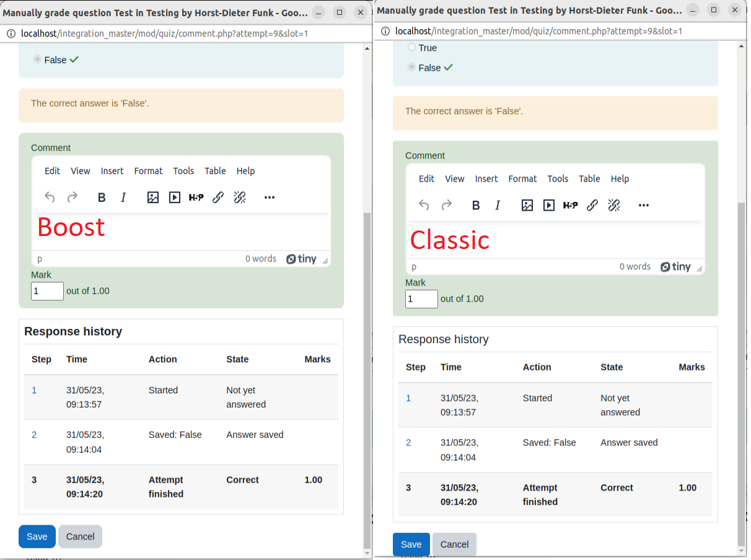Open Format menu in Boost editor
Viewport: 751px width, 560px height.
(x=149, y=171)
